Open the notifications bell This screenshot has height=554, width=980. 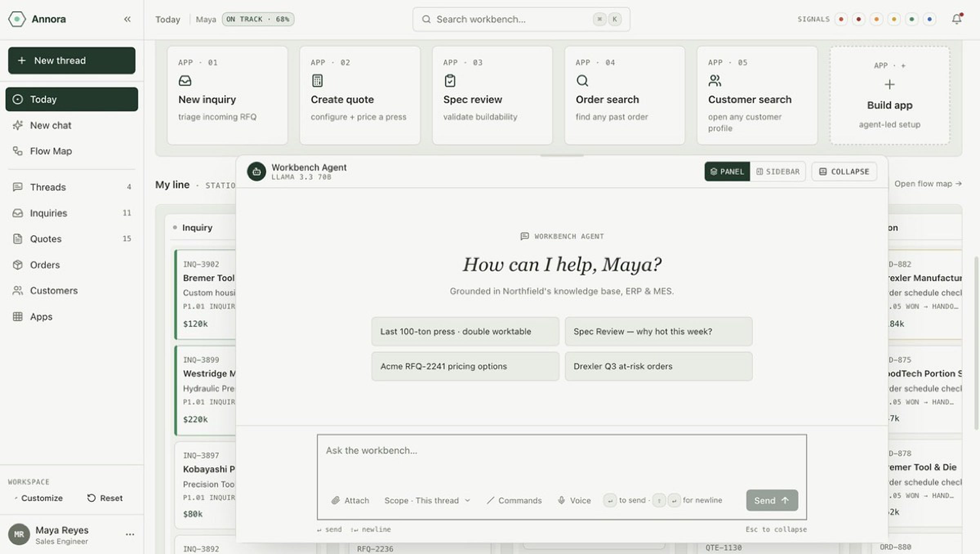956,19
